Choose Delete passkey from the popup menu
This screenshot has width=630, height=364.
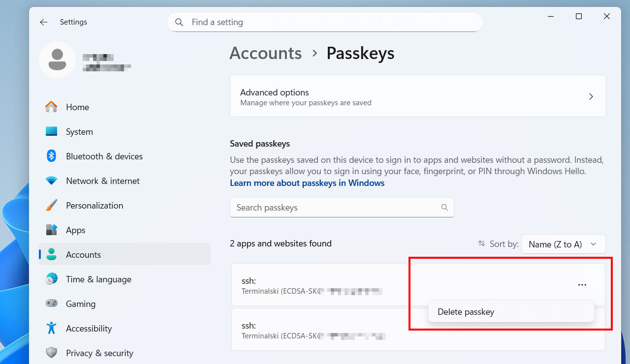511,312
